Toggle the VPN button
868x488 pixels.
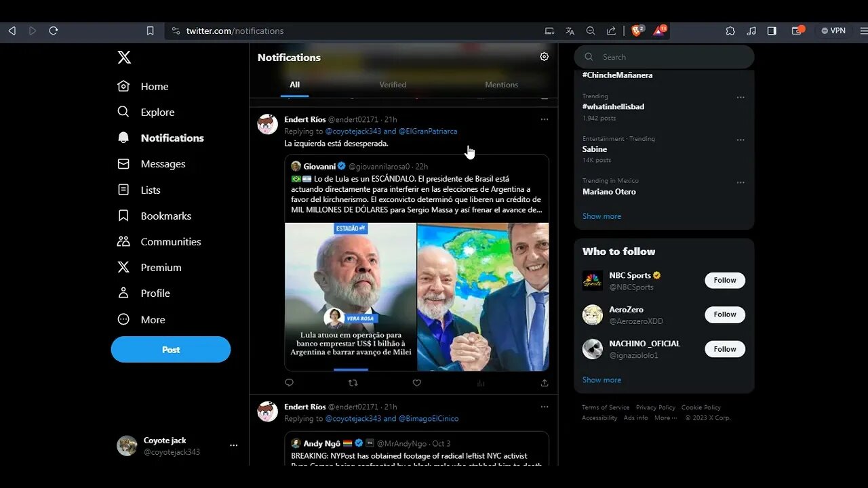(833, 30)
